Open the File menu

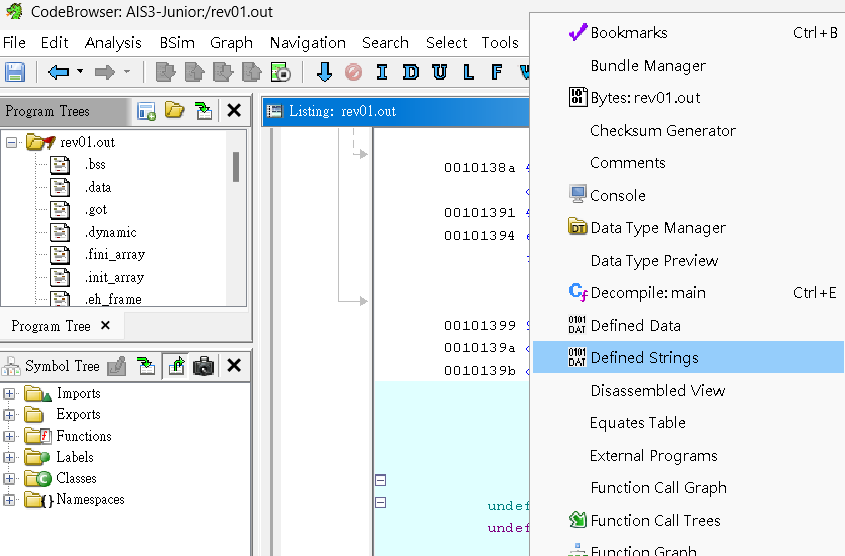point(14,43)
